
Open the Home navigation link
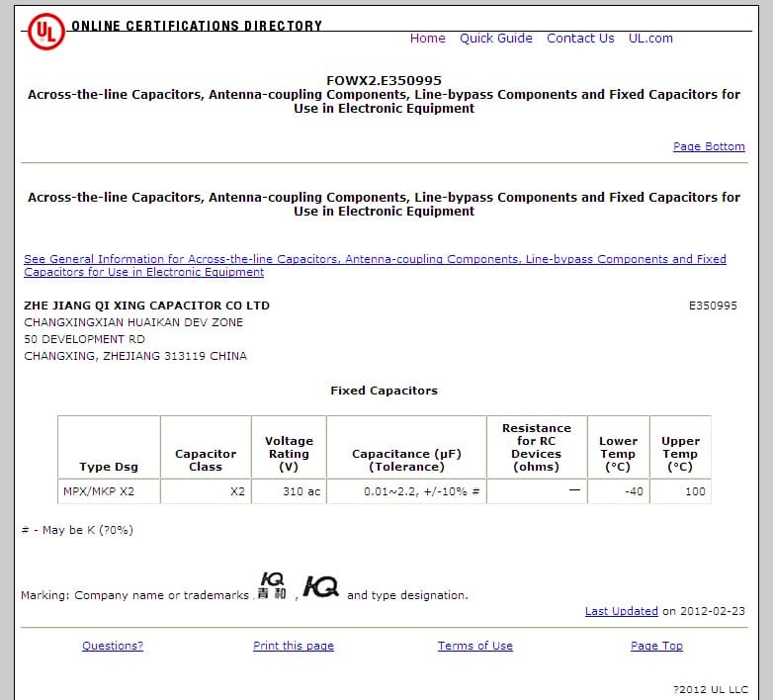pyautogui.click(x=427, y=39)
